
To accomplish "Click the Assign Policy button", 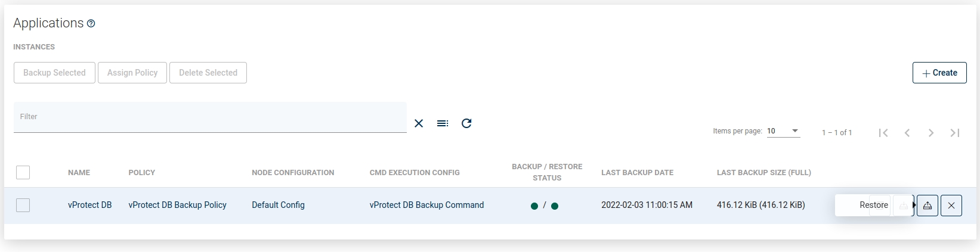I will 132,73.
